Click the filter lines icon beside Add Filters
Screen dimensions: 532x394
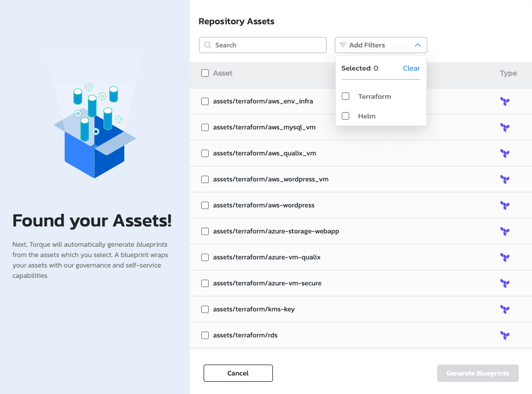343,45
